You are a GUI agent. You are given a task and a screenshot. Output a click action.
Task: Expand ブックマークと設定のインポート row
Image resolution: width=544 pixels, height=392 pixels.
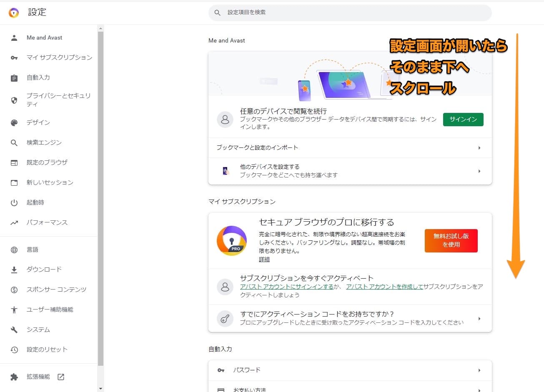point(479,148)
